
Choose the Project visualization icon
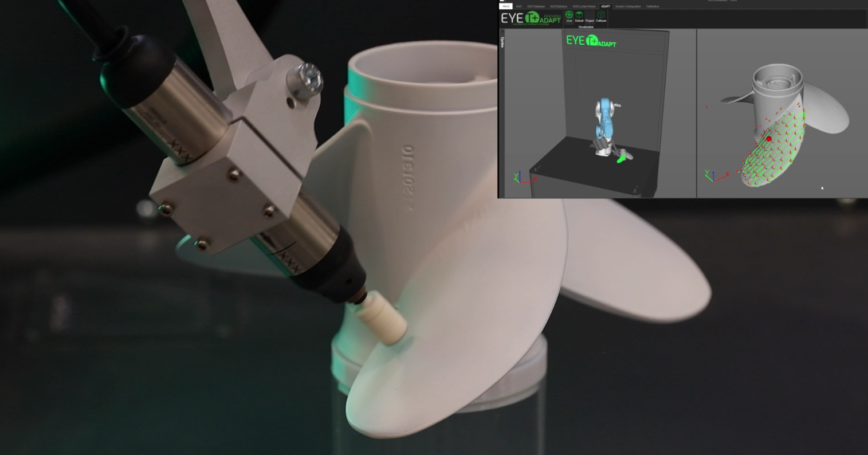[x=590, y=16]
